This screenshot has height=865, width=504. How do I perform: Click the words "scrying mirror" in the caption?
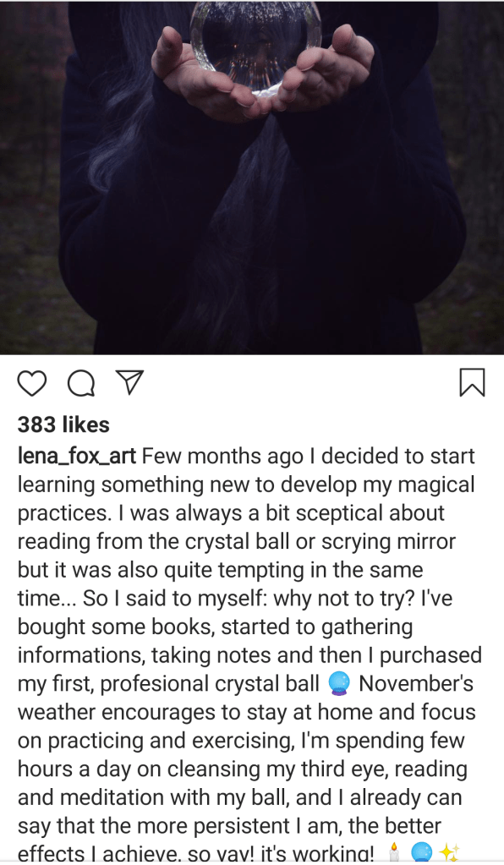coord(389,542)
